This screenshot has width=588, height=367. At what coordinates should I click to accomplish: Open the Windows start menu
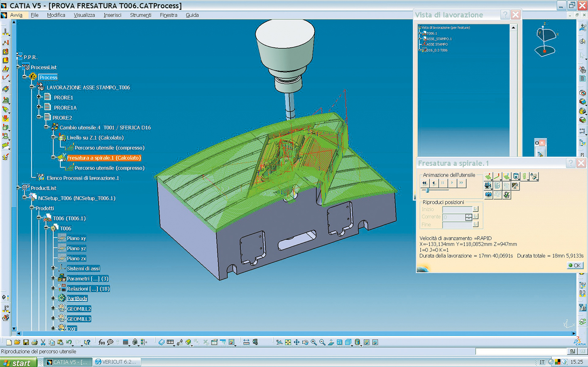point(19,363)
